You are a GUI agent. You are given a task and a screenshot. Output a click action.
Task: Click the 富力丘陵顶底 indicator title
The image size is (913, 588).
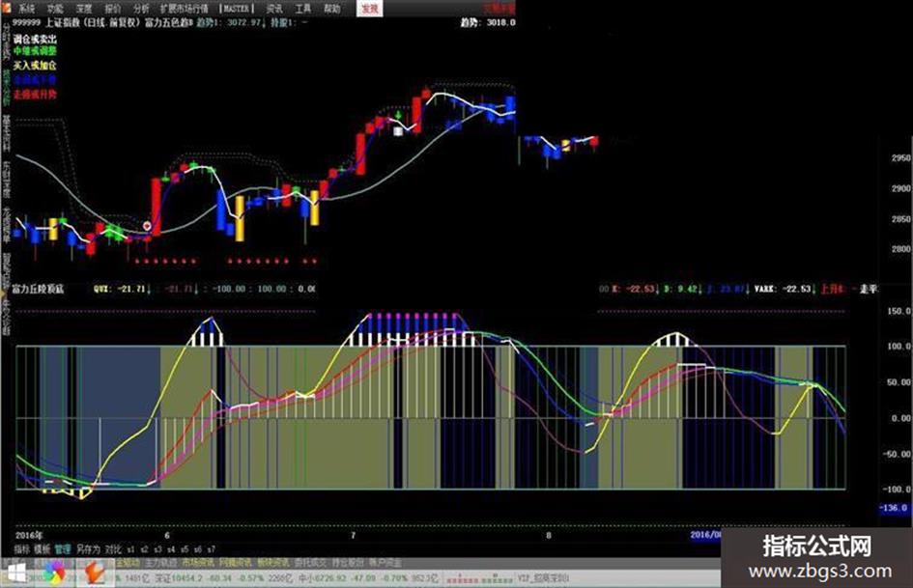point(39,289)
